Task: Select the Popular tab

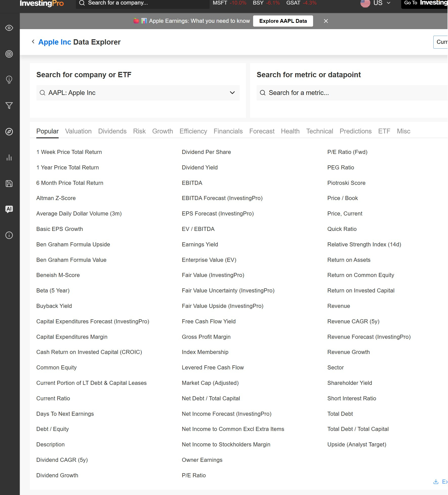Action: click(47, 131)
